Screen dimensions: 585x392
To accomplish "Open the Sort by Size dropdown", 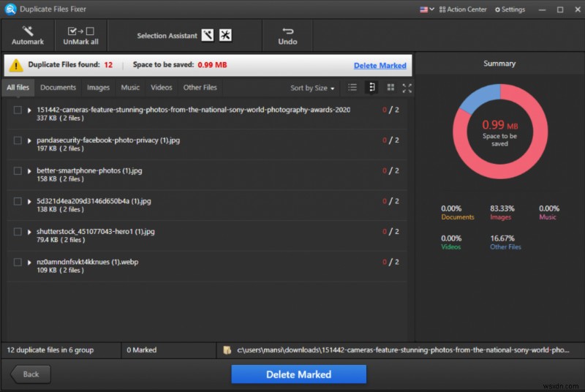I will [312, 88].
